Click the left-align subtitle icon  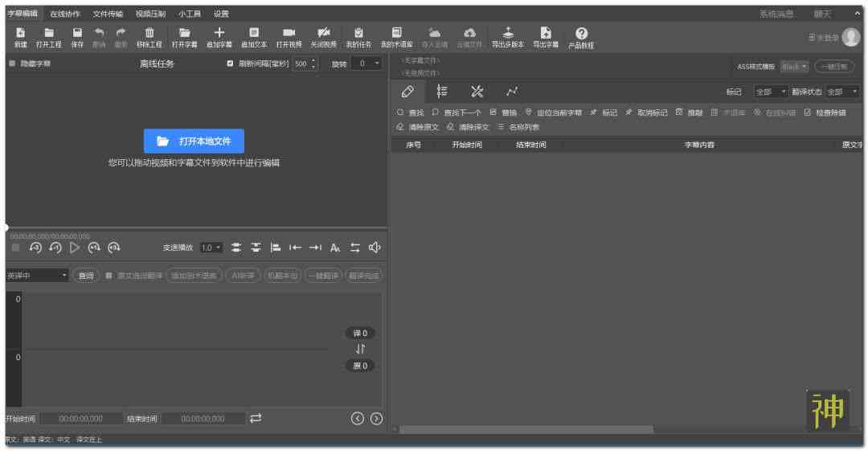coord(275,248)
